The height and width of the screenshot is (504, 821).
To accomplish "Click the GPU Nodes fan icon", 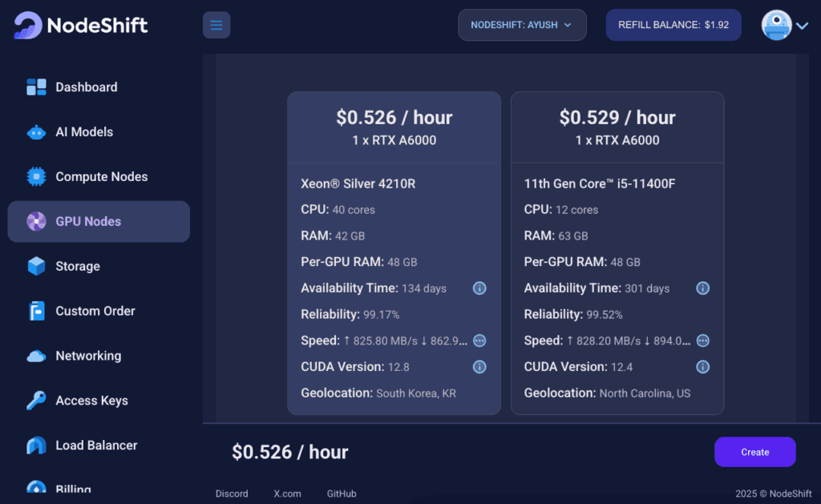I will pos(36,221).
